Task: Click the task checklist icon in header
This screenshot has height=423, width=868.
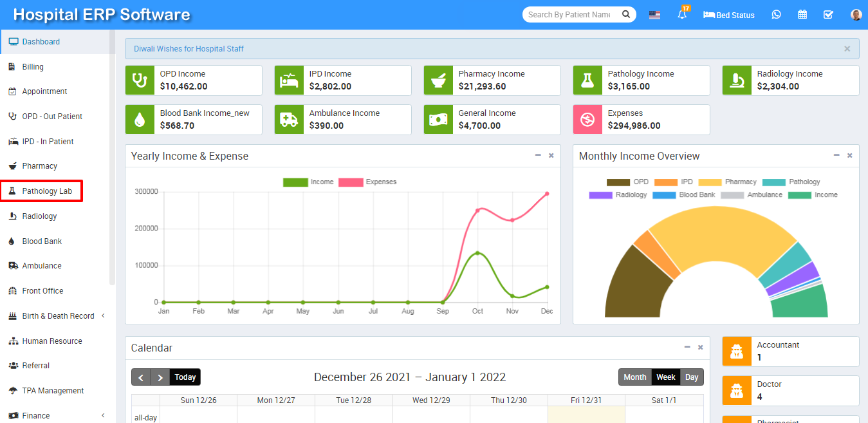Action: pos(828,15)
